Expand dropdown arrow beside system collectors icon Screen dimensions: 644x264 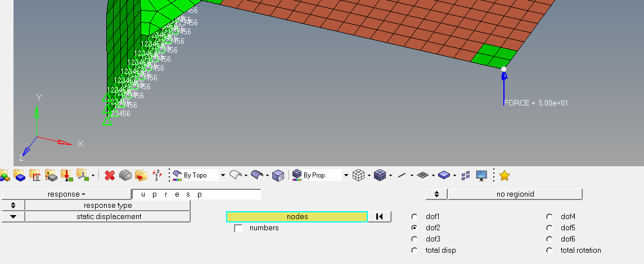(x=93, y=175)
